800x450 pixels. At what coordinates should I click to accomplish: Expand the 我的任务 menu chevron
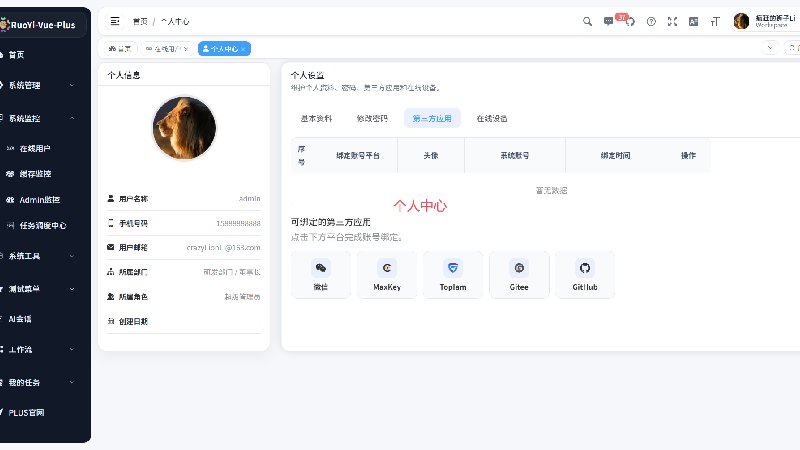click(x=71, y=382)
